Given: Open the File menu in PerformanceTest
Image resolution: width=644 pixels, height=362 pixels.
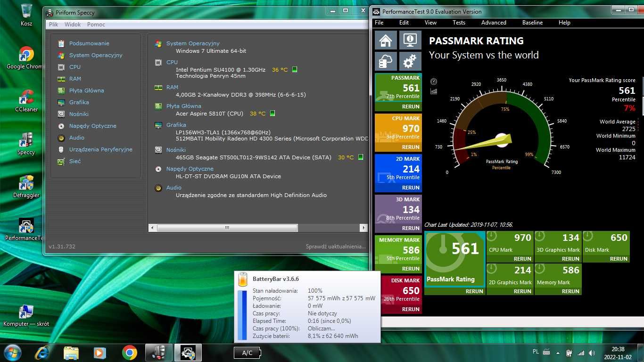Looking at the screenshot, I should (379, 23).
